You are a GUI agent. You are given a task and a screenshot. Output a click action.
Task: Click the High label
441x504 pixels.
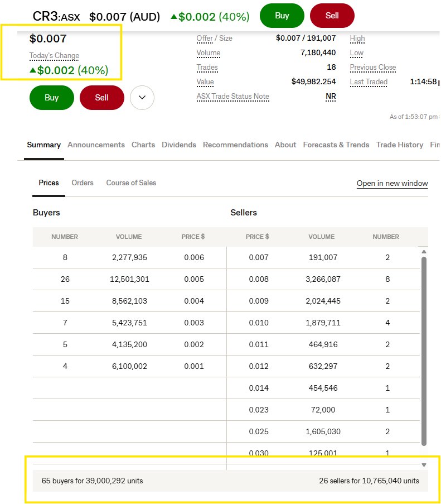pyautogui.click(x=357, y=39)
